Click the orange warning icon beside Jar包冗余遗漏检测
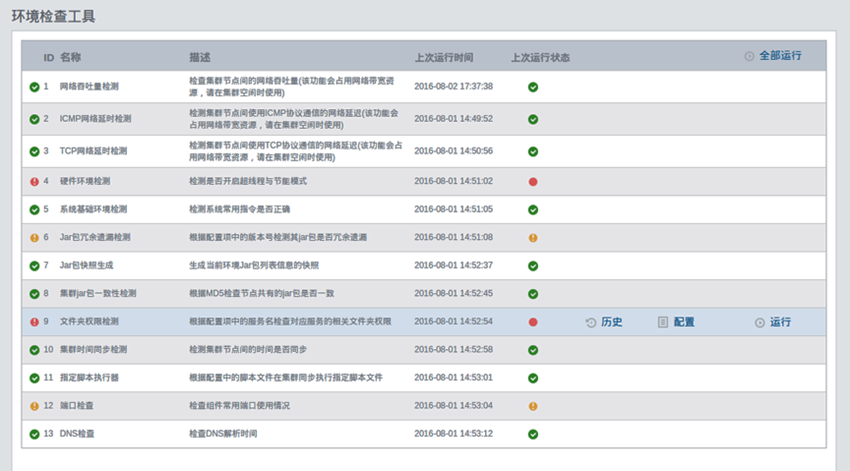The width and height of the screenshot is (850, 471). [x=34, y=237]
